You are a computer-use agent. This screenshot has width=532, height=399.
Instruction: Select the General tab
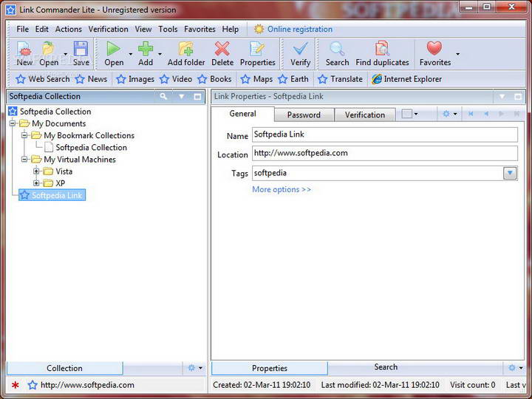[x=242, y=114]
